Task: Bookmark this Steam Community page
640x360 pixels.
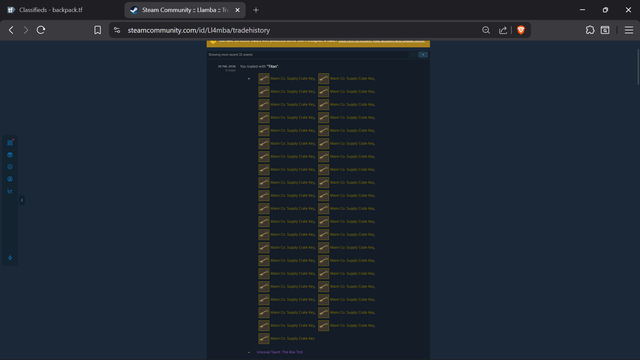Action: [98, 30]
